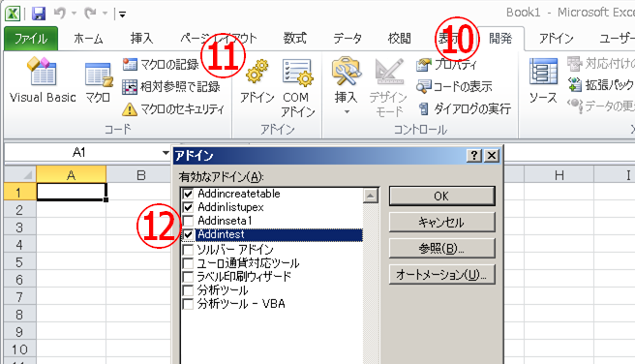635x364 pixels.
Task: Switch to the 数式 (Formulas) tab
Action: (x=294, y=39)
